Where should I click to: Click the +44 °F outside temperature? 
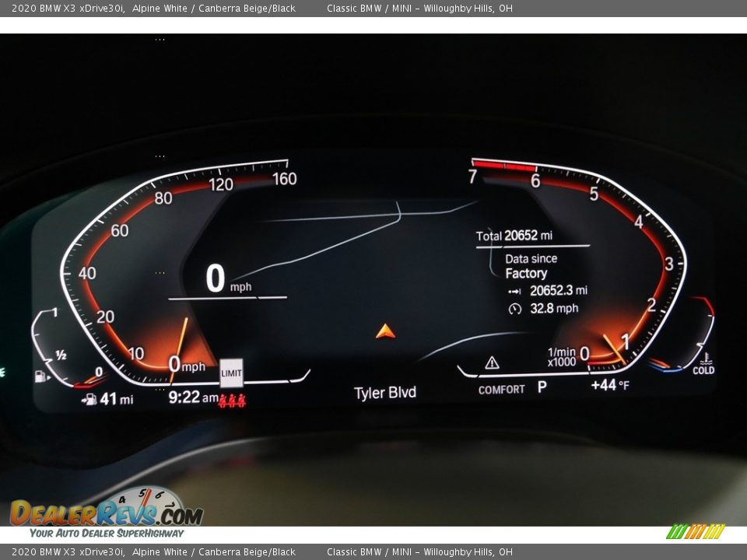tap(610, 385)
